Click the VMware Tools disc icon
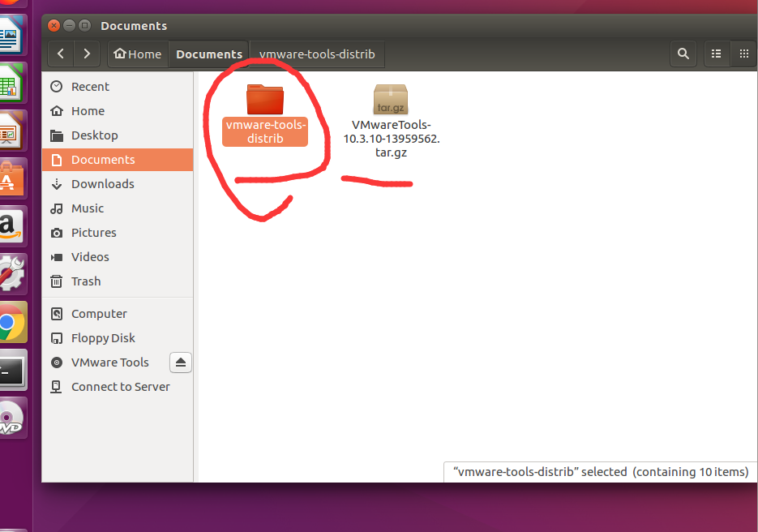Viewport: 758px width, 532px height. (57, 363)
